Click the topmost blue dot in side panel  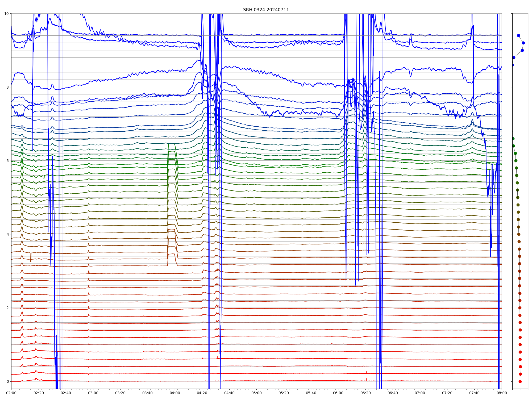click(x=518, y=35)
